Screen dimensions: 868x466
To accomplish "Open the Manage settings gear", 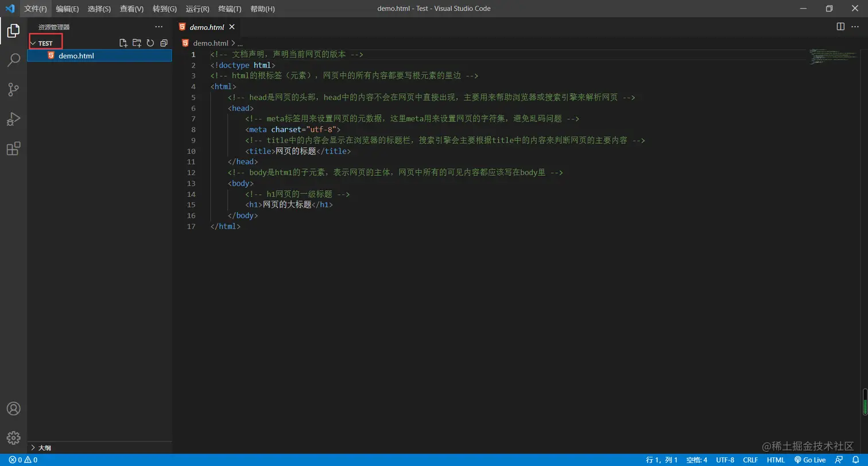I will click(x=13, y=437).
